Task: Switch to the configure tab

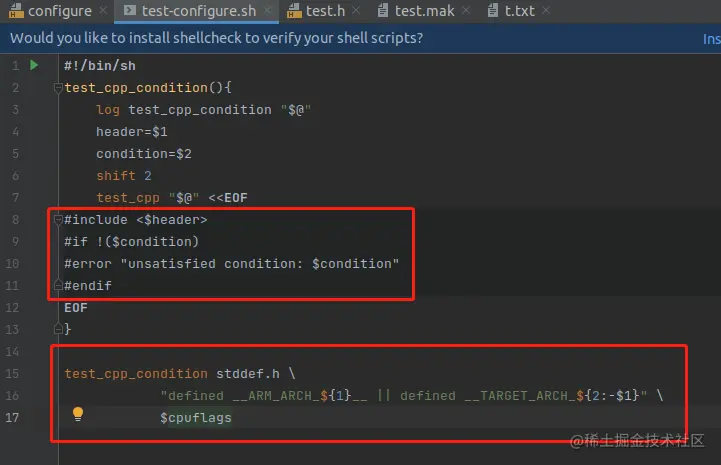Action: (59, 11)
